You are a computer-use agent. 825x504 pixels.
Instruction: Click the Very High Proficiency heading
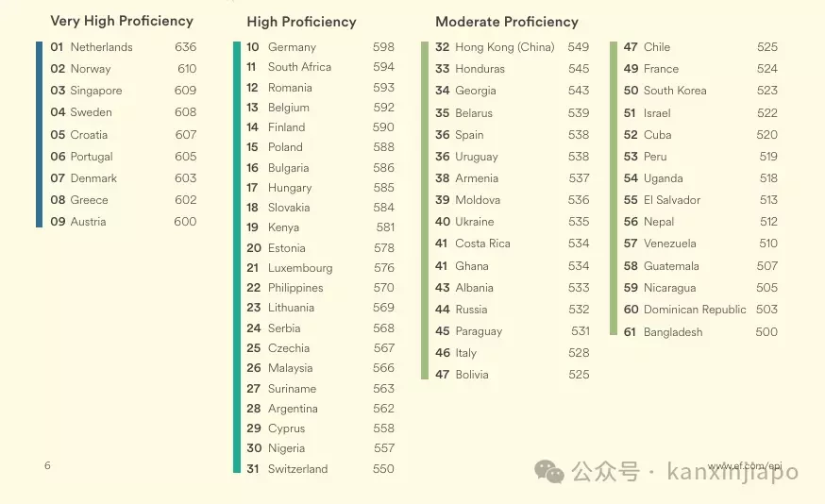[122, 21]
